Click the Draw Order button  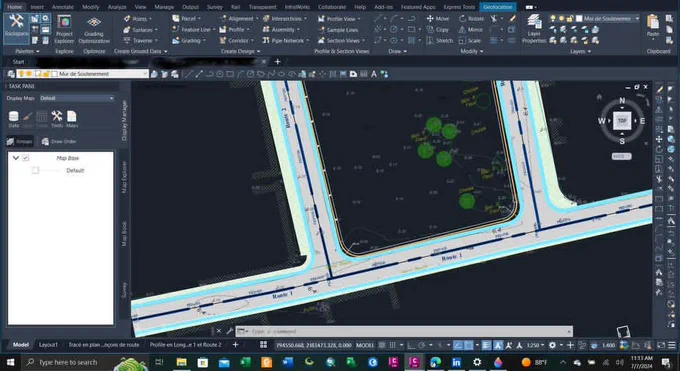coord(59,141)
